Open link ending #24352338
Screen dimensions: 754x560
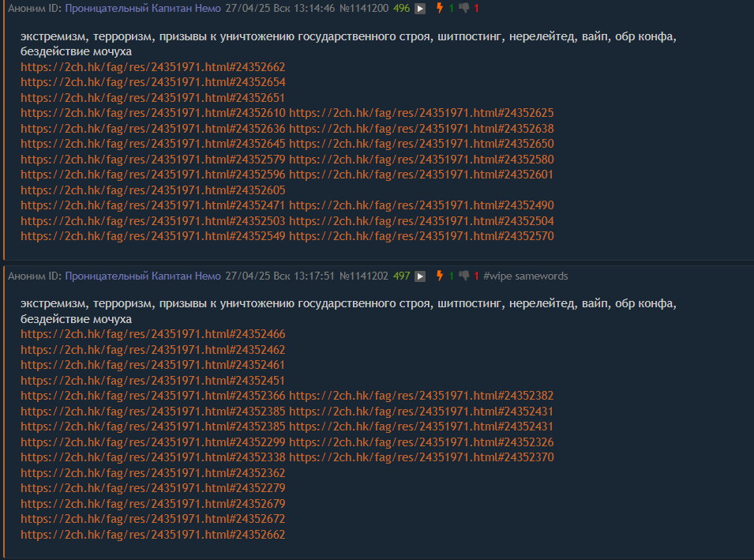(153, 457)
